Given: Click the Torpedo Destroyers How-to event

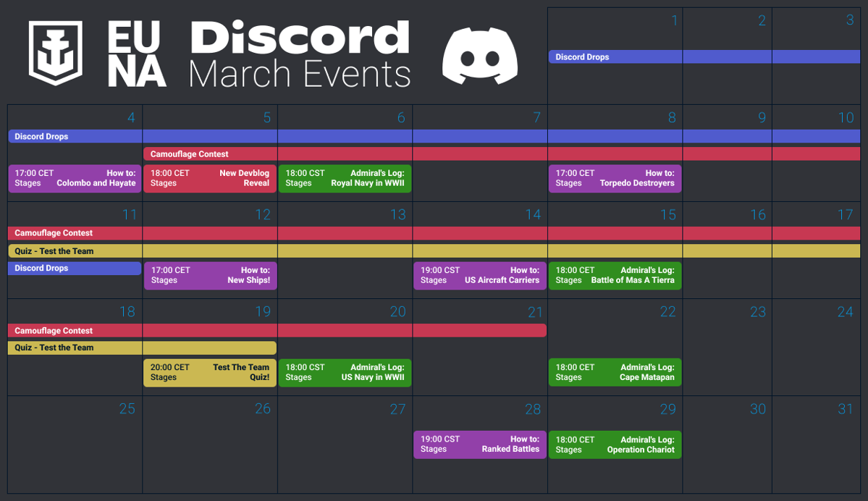Looking at the screenshot, I should click(615, 178).
